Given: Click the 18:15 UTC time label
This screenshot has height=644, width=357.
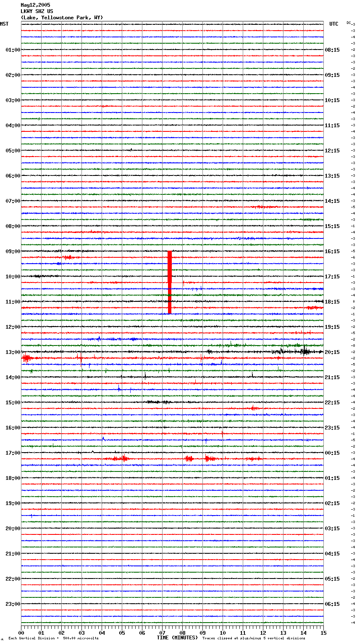Looking at the screenshot, I should [332, 302].
